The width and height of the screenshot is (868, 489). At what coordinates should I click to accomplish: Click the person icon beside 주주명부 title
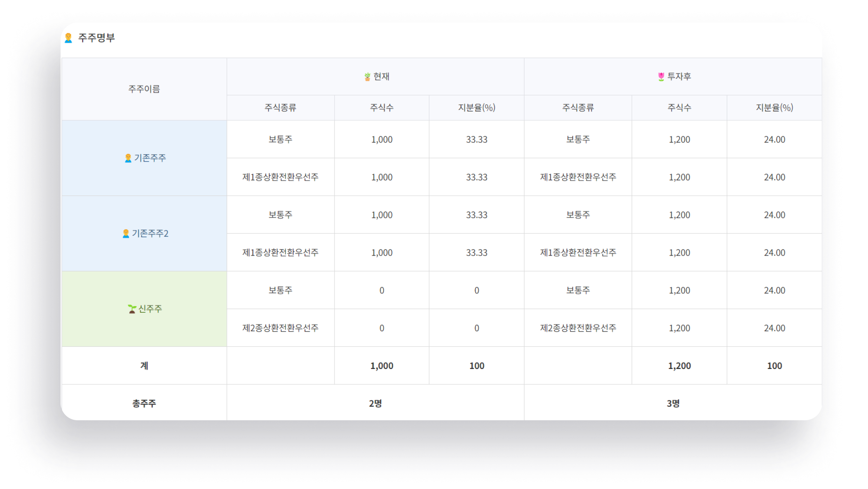pyautogui.click(x=68, y=38)
